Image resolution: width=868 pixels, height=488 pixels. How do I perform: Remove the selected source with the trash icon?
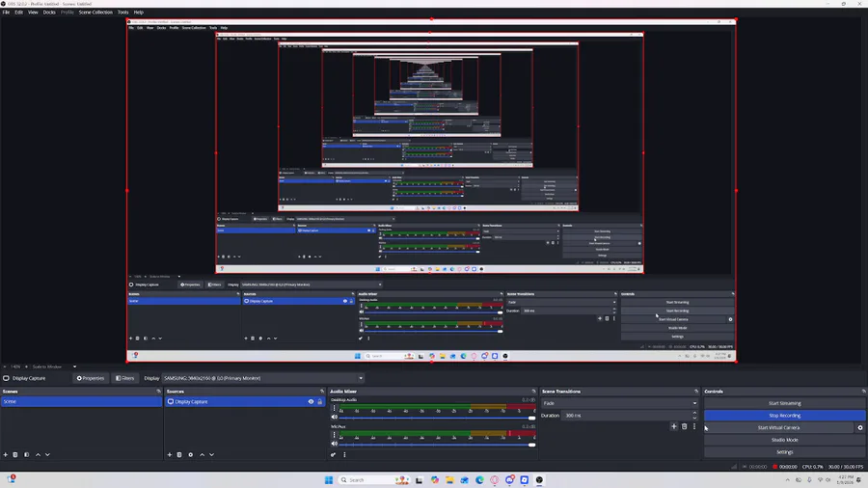pos(179,455)
